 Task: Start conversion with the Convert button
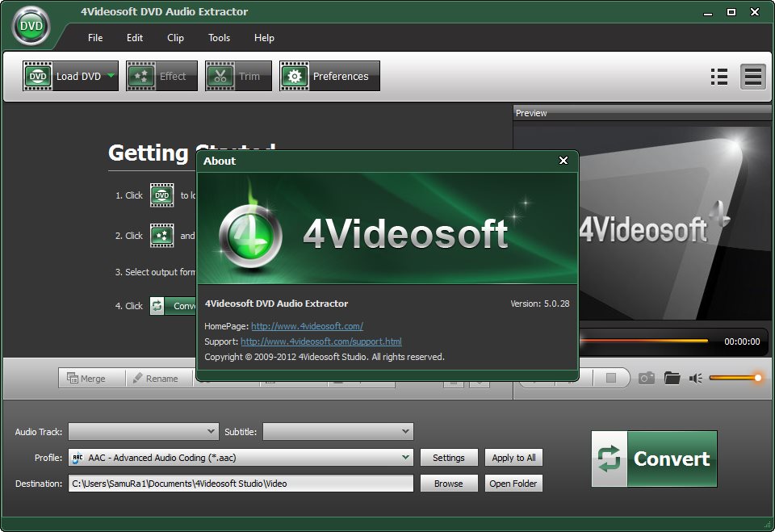pos(655,459)
